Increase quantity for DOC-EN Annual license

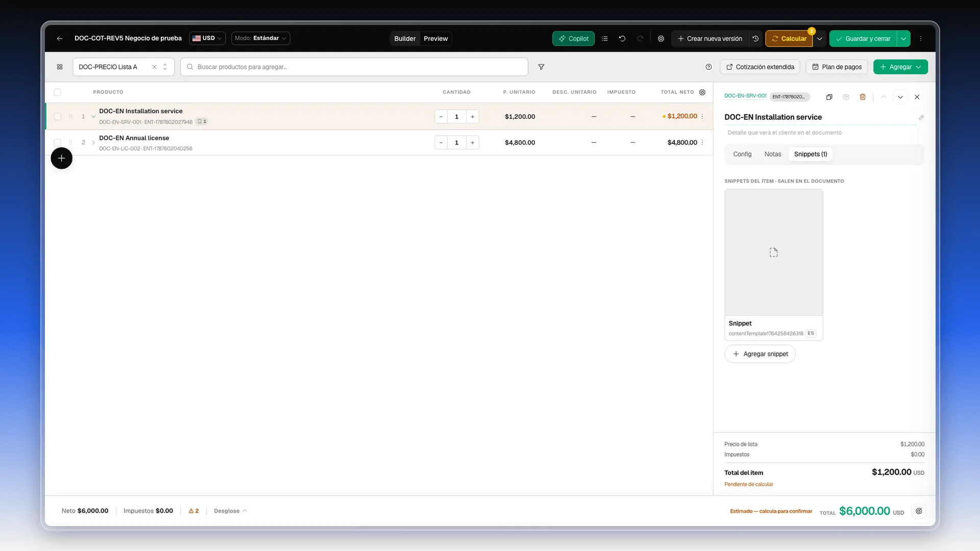[473, 143]
